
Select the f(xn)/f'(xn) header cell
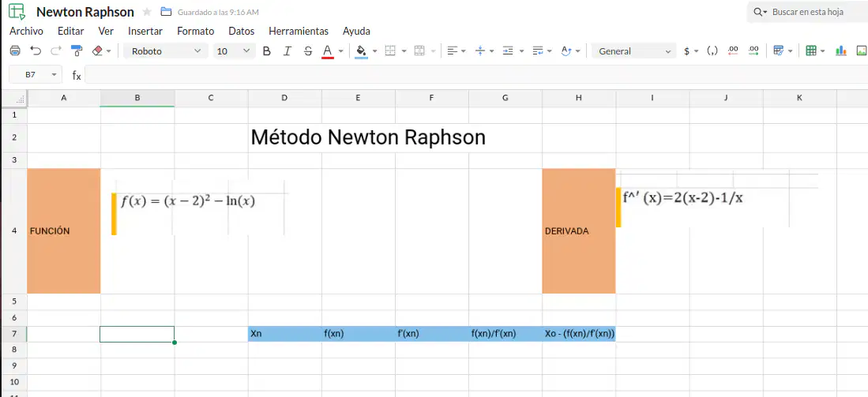(x=505, y=333)
